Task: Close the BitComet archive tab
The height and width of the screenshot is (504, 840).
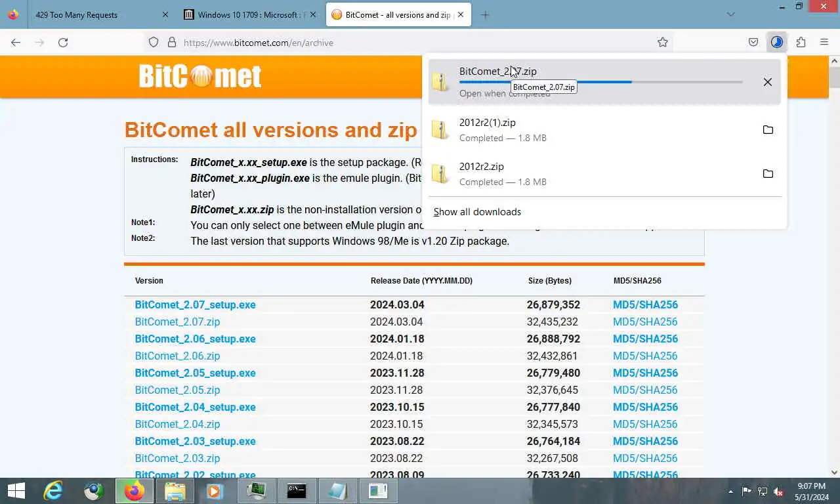Action: click(x=460, y=14)
